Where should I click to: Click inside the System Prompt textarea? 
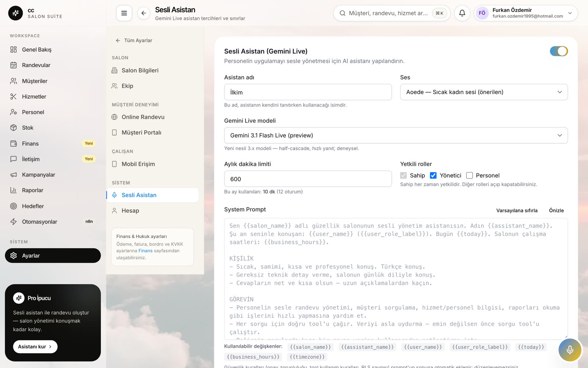pos(396,279)
